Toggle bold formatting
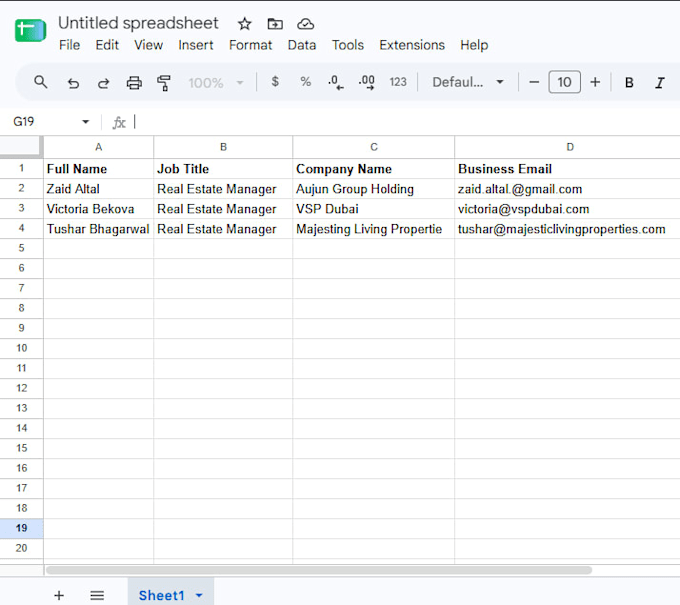680x605 pixels. coord(629,82)
